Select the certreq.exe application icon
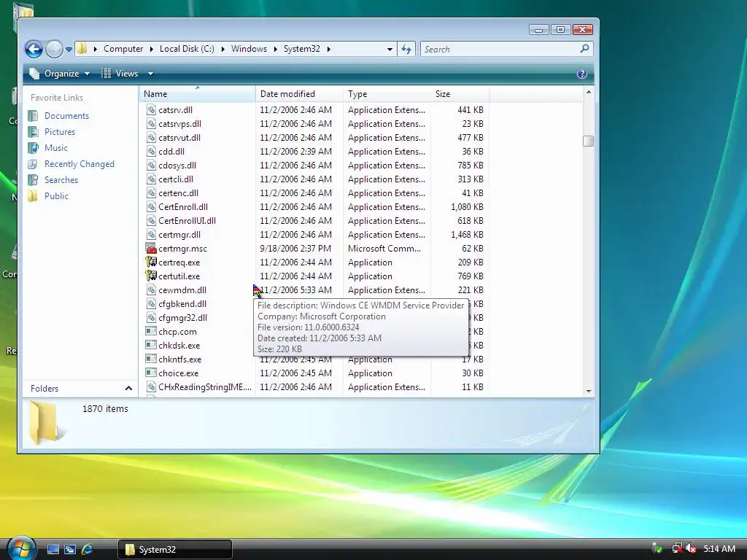 click(151, 262)
